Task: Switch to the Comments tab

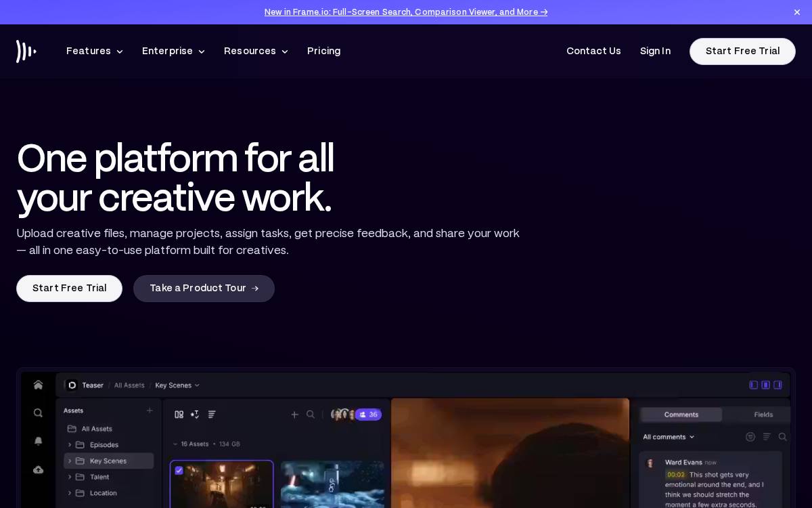Action: point(681,415)
